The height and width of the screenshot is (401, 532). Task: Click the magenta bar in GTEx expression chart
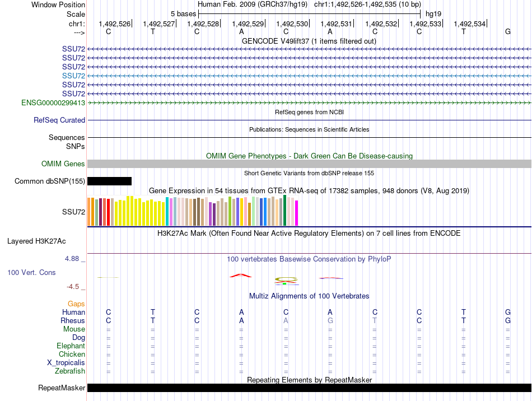tap(297, 213)
